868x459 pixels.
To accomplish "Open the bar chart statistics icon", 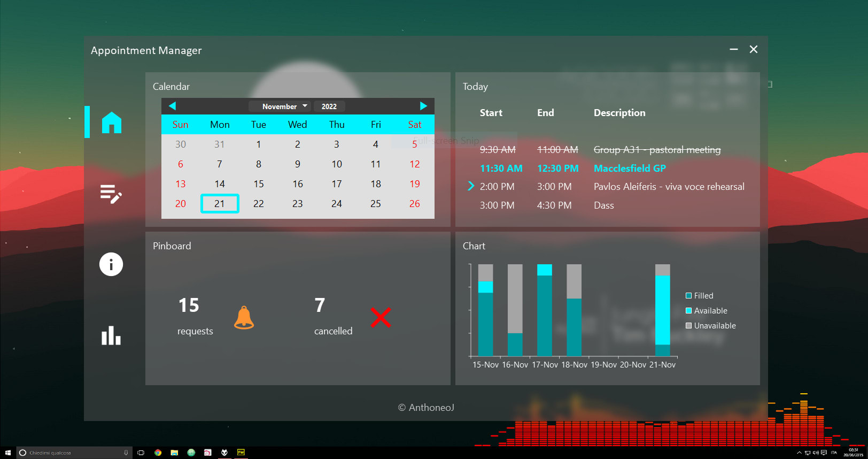I will (111, 335).
